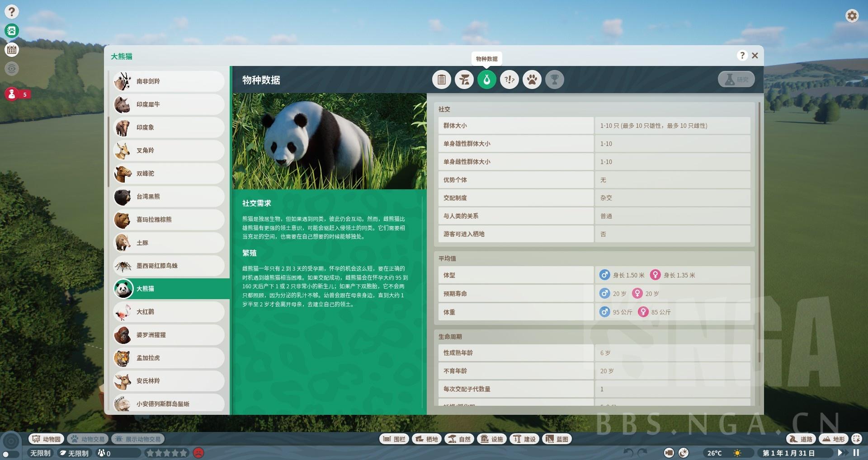Click the 与人类的关系 row
Screen dimensions: 868x460
tap(594, 216)
